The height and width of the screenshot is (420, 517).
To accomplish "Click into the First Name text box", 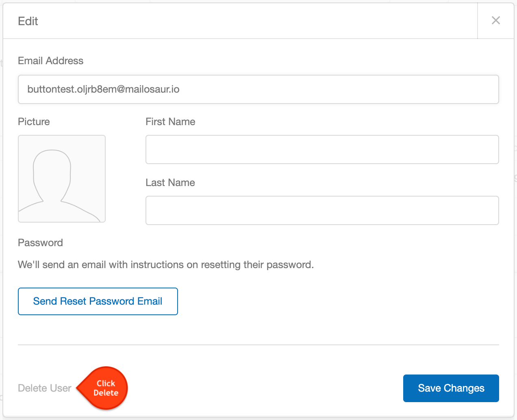I will [x=322, y=149].
